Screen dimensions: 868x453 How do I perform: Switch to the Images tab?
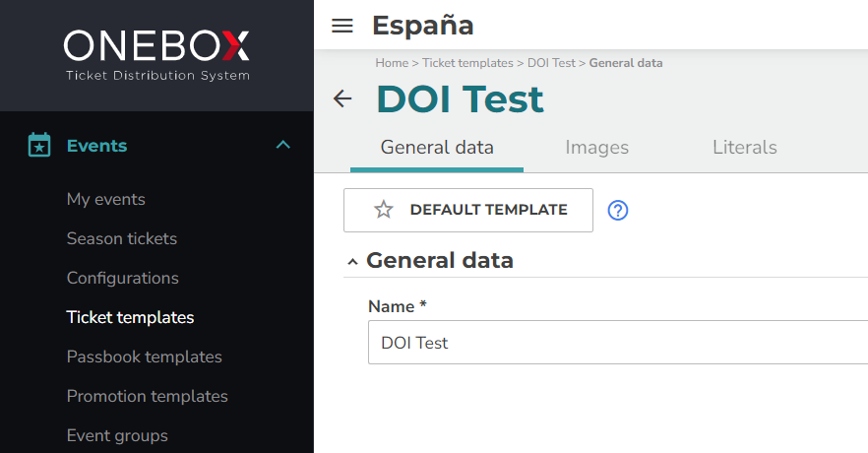[x=596, y=148]
